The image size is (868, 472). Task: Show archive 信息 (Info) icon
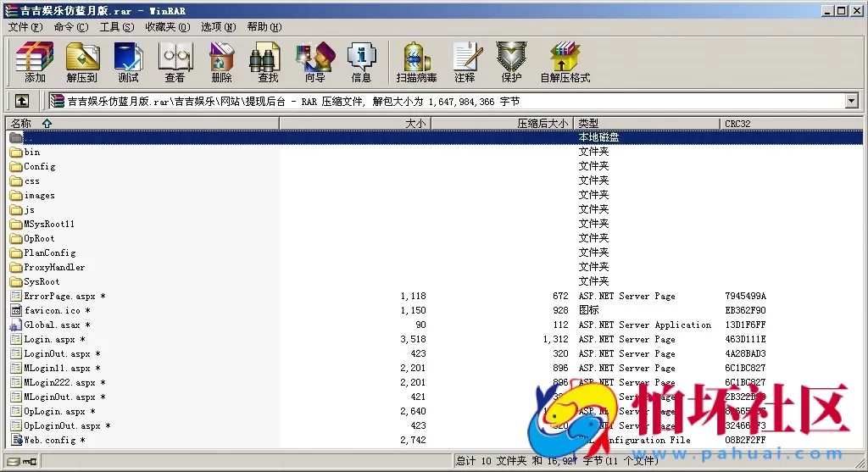(x=361, y=62)
